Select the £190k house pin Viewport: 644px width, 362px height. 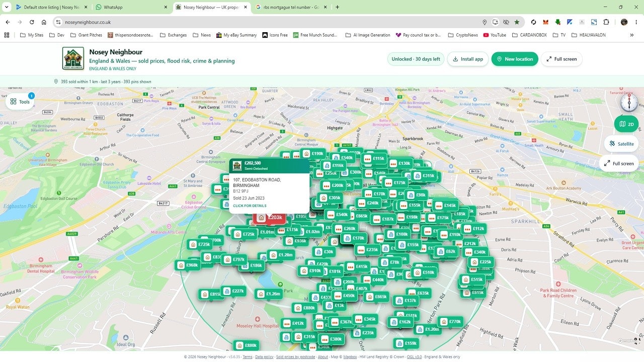(x=313, y=154)
